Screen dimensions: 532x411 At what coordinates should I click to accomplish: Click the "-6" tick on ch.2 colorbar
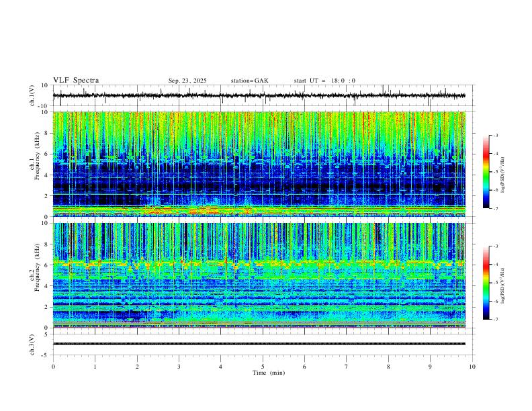(x=495, y=301)
